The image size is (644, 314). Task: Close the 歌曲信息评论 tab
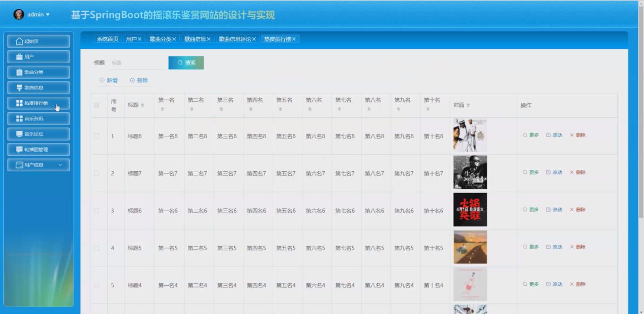[x=254, y=39]
